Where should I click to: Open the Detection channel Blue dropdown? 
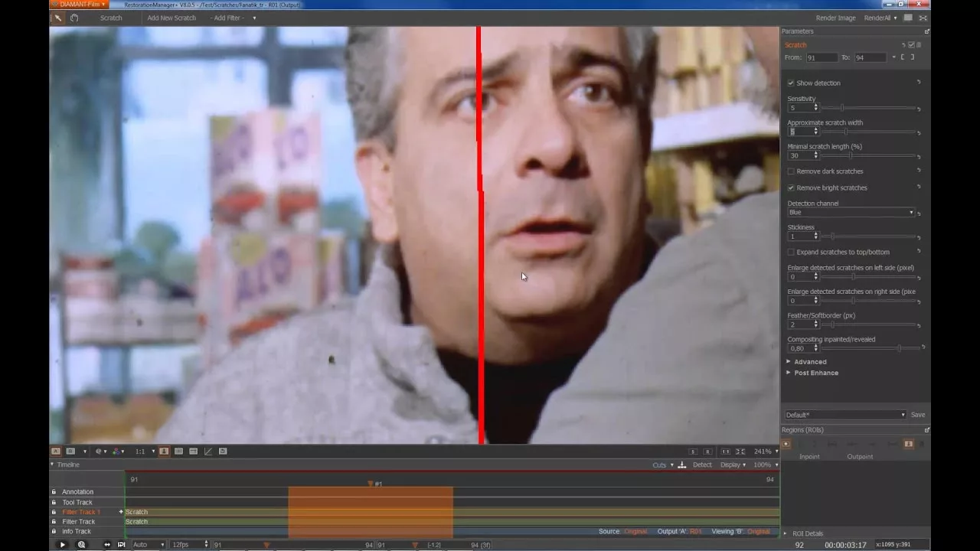850,212
